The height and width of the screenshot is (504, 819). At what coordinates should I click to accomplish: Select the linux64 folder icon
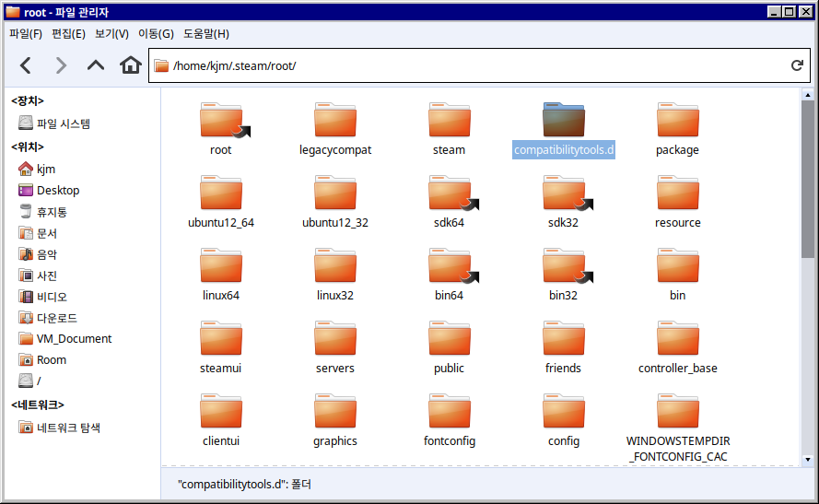click(x=221, y=265)
